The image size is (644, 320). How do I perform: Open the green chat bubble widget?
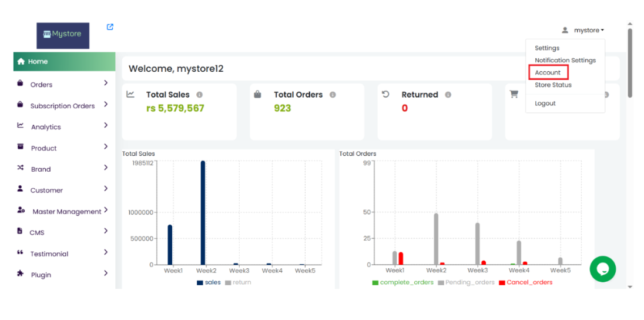click(602, 269)
